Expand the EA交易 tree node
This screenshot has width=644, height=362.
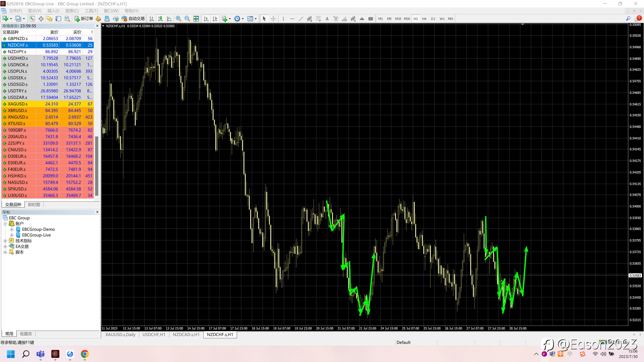pyautogui.click(x=5, y=247)
